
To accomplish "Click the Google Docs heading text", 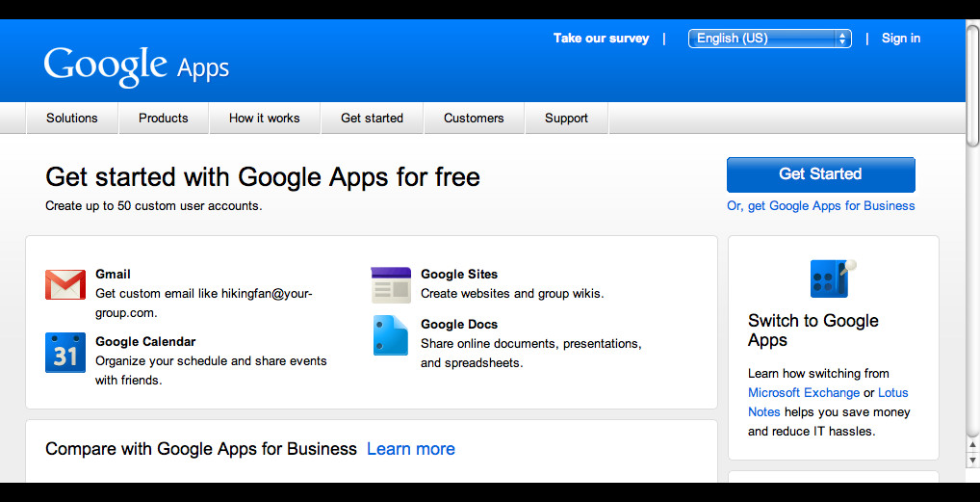I will (459, 325).
